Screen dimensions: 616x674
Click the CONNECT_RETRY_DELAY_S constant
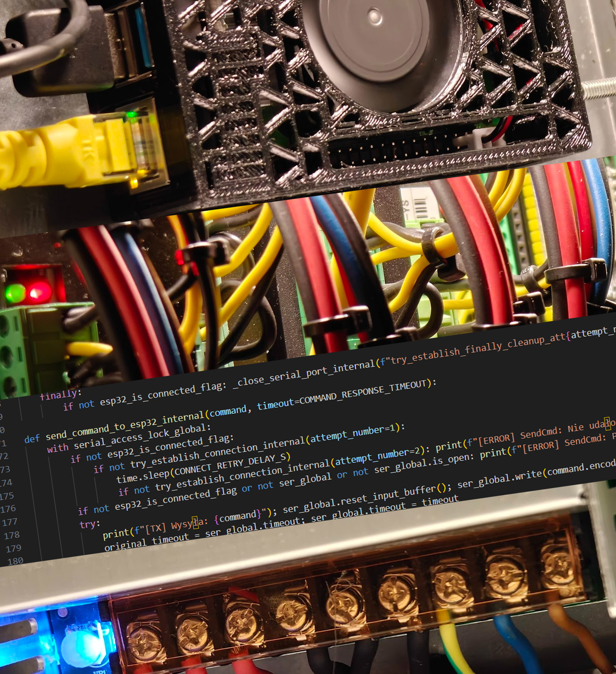[231, 464]
